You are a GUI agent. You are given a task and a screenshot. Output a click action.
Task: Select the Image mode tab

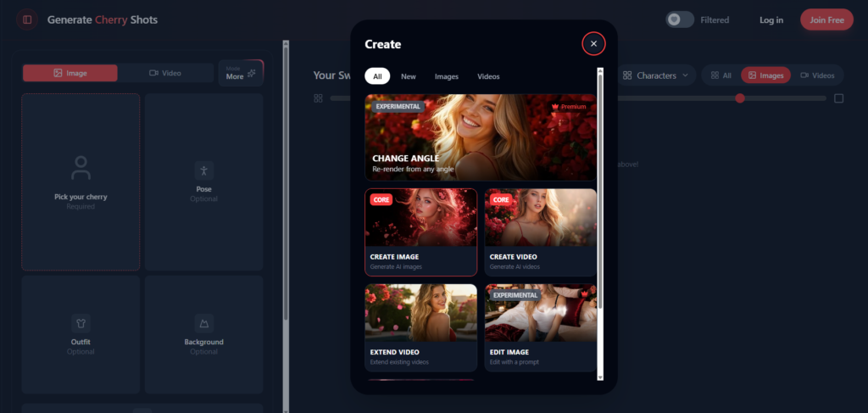70,73
